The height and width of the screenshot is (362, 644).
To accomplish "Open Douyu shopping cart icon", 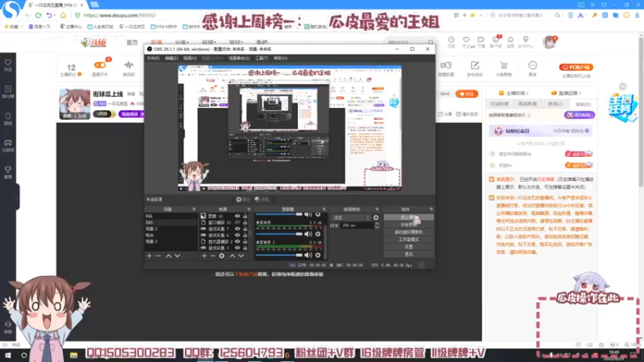I will tap(504, 65).
